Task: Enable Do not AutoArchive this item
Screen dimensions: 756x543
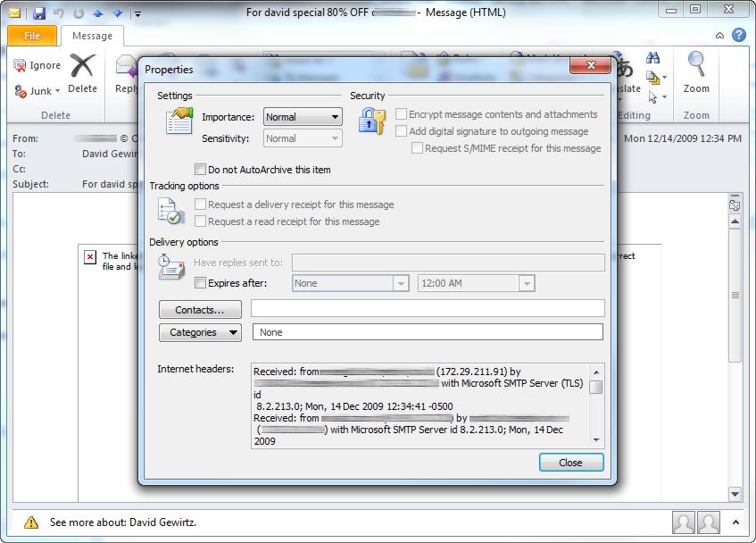Action: coord(200,170)
